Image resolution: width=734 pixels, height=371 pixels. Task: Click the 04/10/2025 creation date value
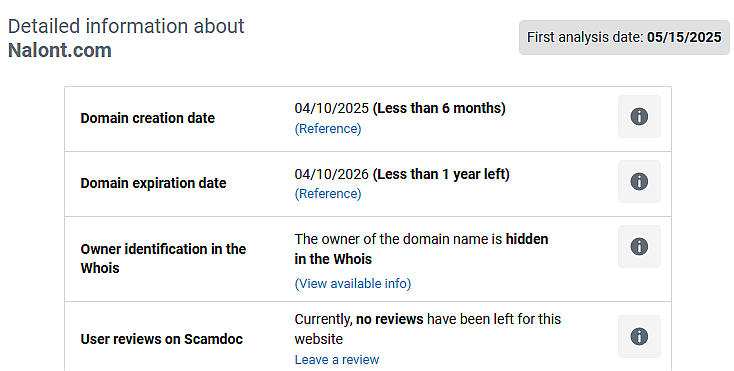(x=331, y=108)
